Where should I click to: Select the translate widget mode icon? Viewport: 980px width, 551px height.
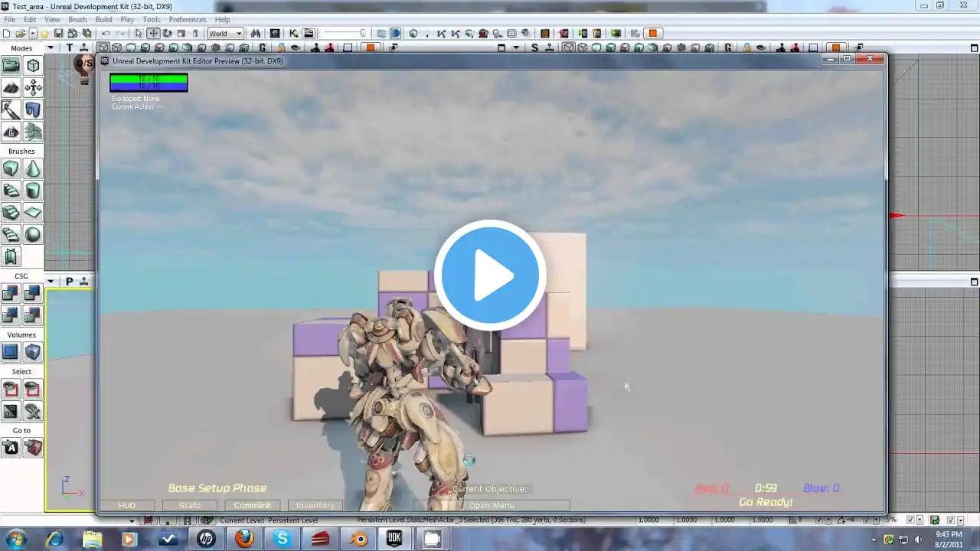click(153, 34)
